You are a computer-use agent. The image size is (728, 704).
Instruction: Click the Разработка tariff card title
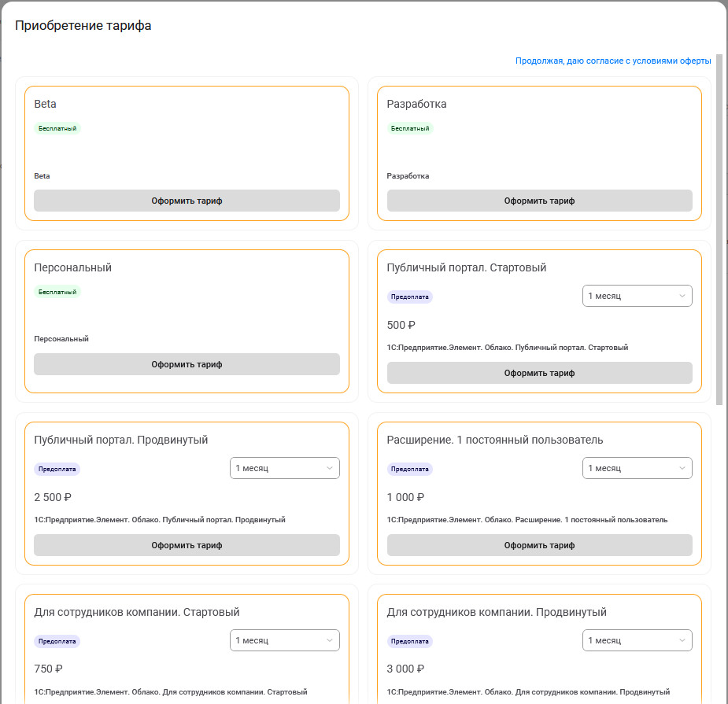coord(416,104)
